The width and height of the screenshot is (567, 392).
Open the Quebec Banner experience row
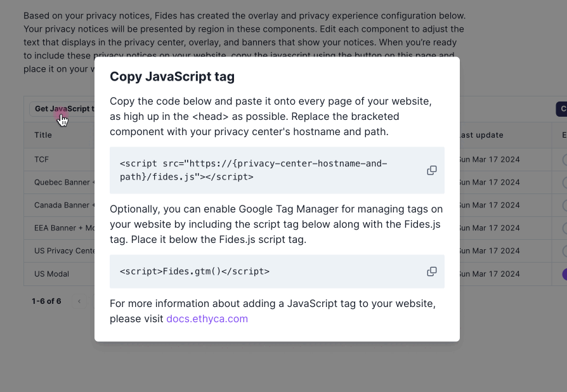pyautogui.click(x=64, y=182)
